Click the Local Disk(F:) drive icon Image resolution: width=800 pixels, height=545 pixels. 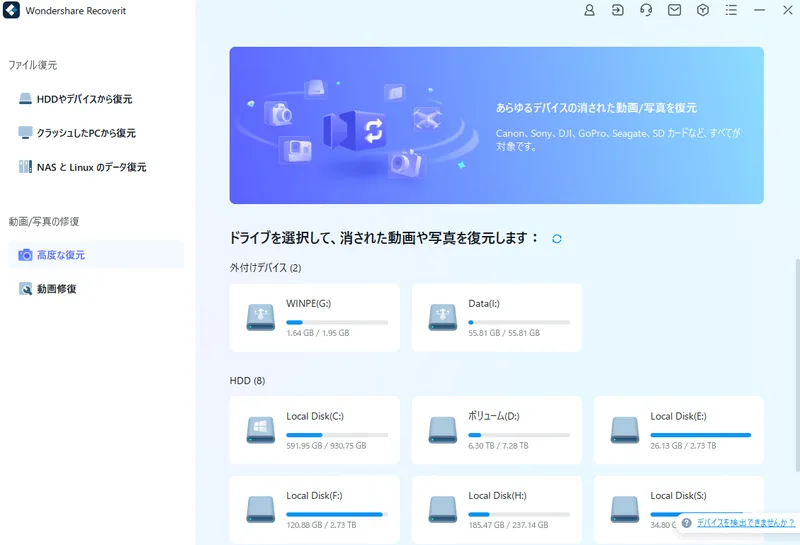261,509
